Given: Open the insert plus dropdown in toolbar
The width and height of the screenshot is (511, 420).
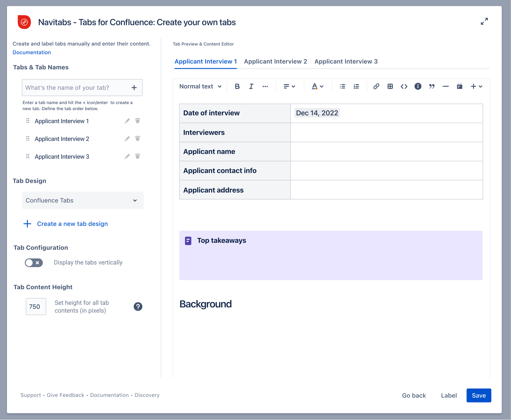Looking at the screenshot, I should coord(476,86).
